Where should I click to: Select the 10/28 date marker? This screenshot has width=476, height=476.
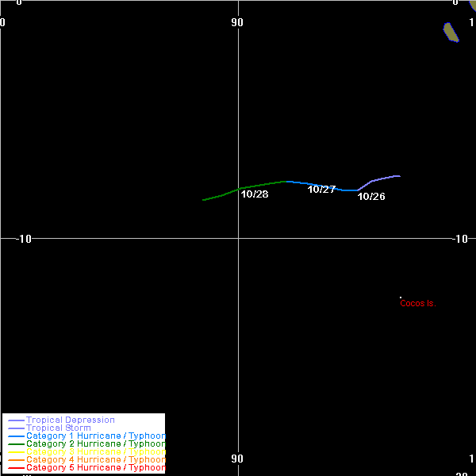[x=255, y=194]
